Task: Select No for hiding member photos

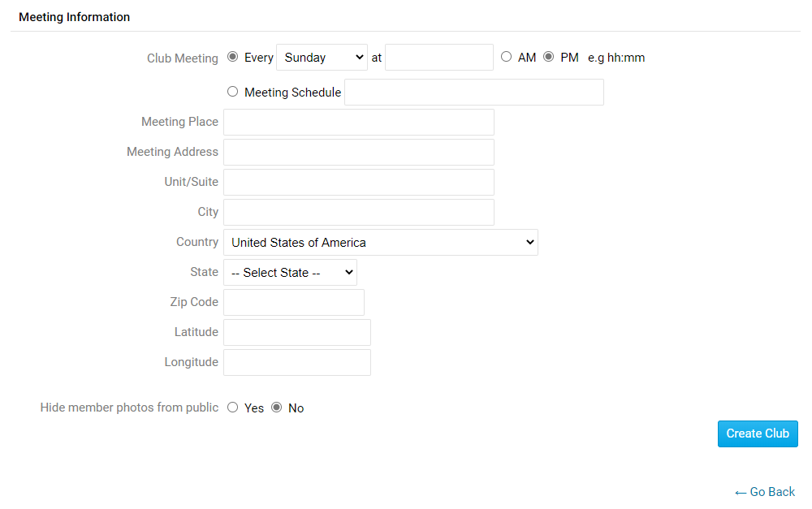Action: [x=277, y=408]
